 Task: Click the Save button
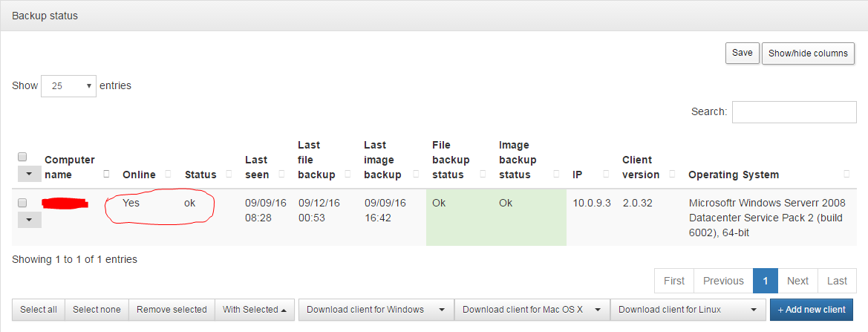(x=743, y=53)
